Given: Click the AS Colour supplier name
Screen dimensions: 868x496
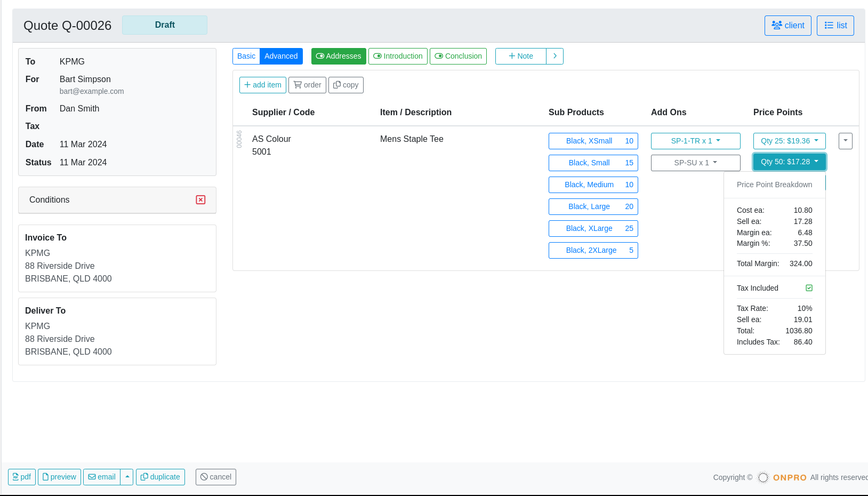Looking at the screenshot, I should (271, 139).
